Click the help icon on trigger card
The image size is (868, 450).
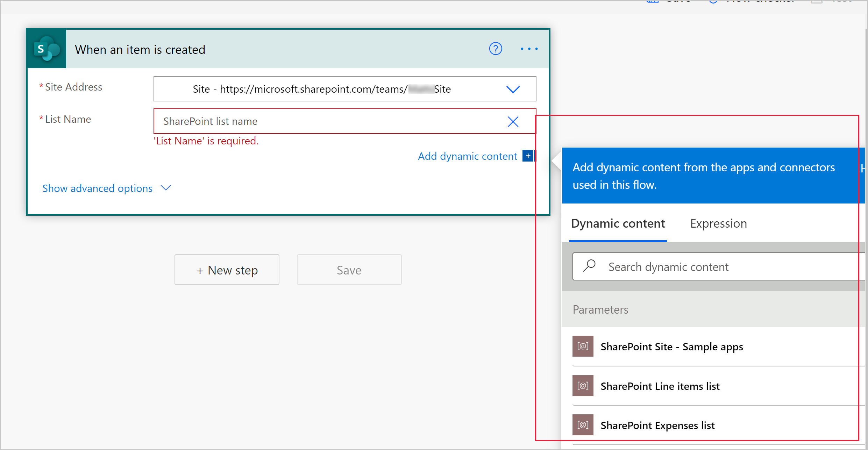click(x=495, y=48)
